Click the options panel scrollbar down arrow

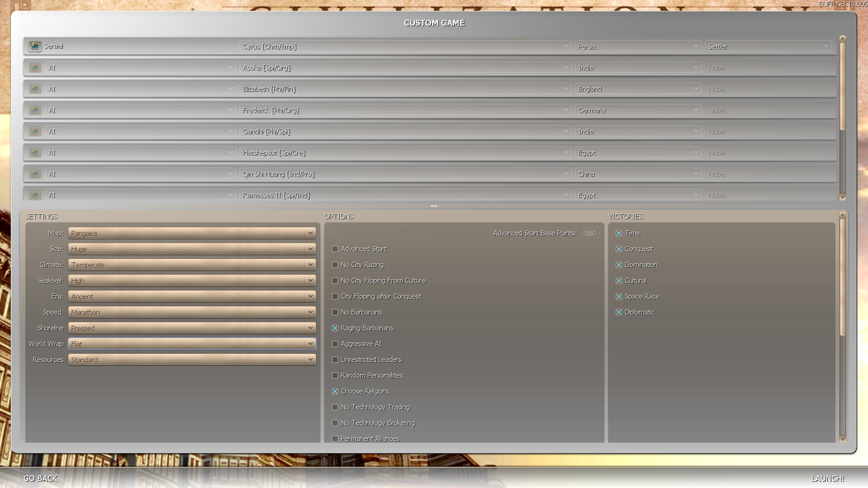pos(843,439)
